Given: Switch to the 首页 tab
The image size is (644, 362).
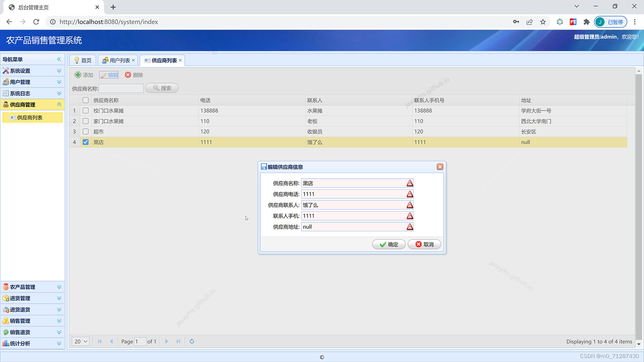Looking at the screenshot, I should tap(83, 60).
